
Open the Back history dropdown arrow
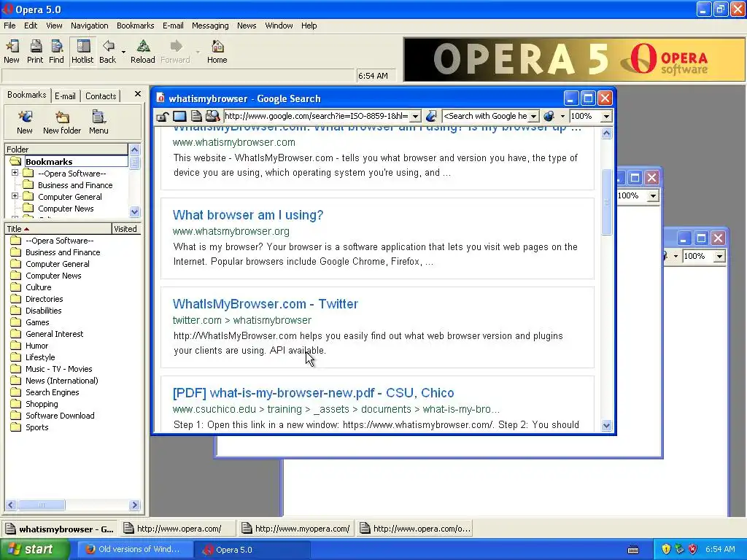tap(123, 52)
